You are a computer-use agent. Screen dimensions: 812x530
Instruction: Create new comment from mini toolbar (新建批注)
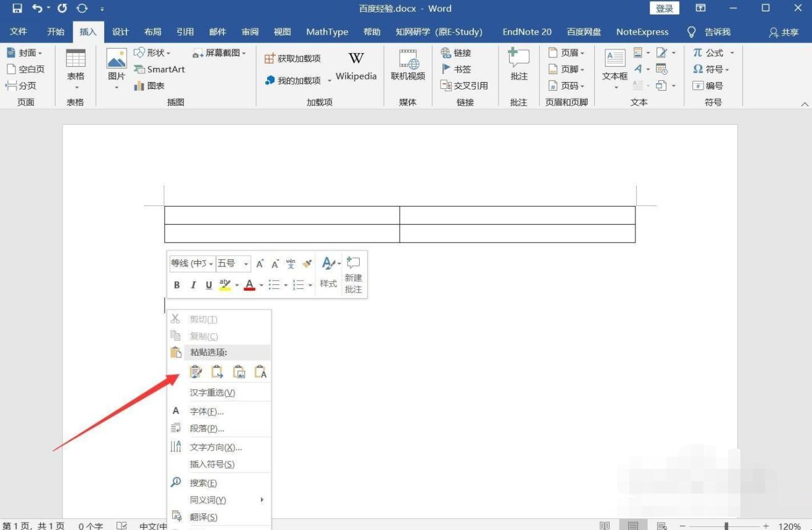(354, 275)
